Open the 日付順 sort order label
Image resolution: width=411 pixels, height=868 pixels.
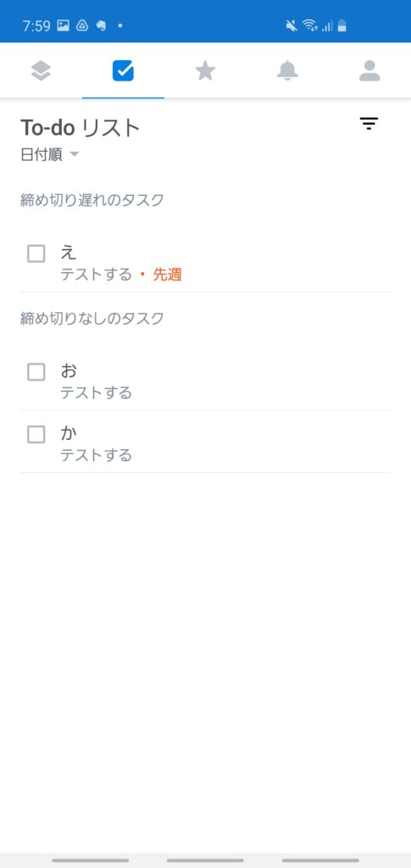click(x=42, y=154)
